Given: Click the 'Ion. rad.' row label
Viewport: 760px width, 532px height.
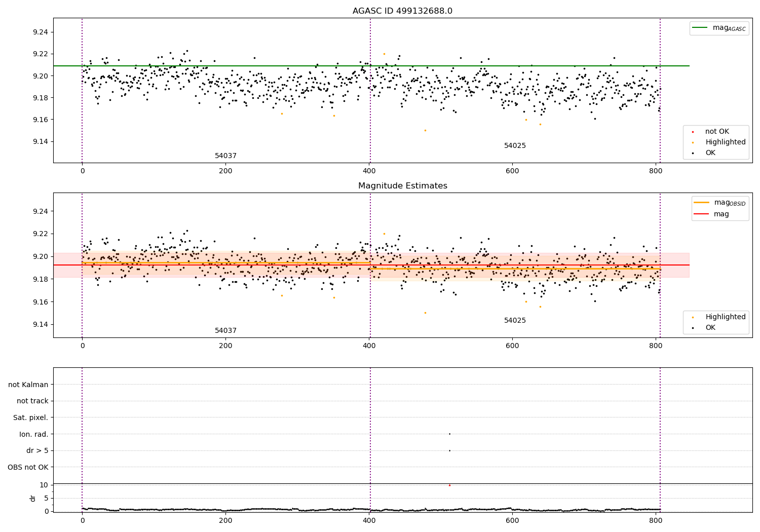Looking at the screenshot, I should click(x=34, y=434).
